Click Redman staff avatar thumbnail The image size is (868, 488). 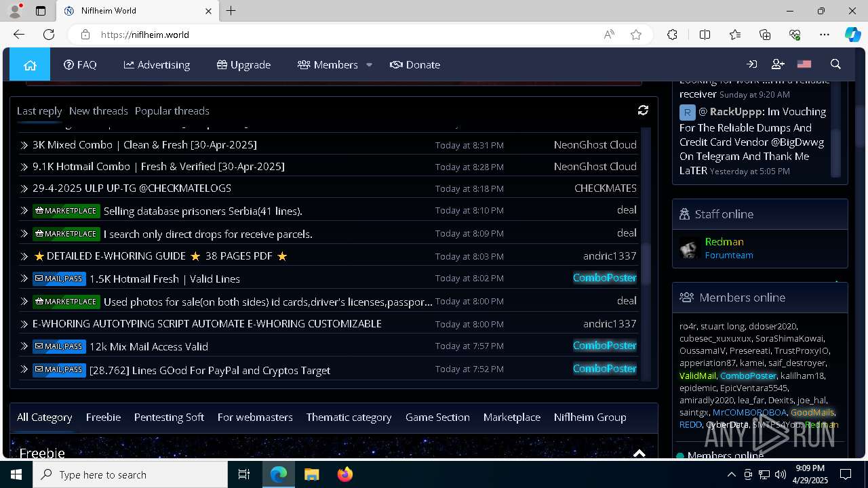pyautogui.click(x=689, y=248)
